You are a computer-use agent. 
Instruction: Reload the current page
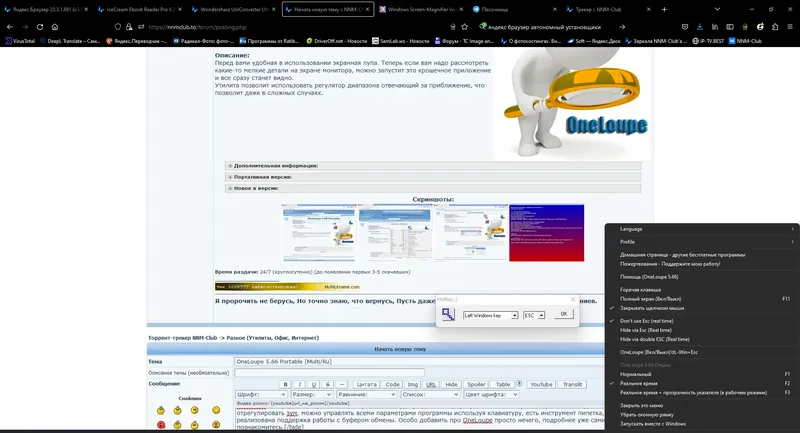point(40,27)
